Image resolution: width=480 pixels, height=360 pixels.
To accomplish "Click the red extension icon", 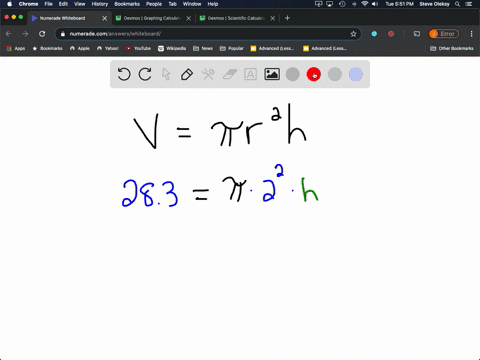I will [x=391, y=34].
